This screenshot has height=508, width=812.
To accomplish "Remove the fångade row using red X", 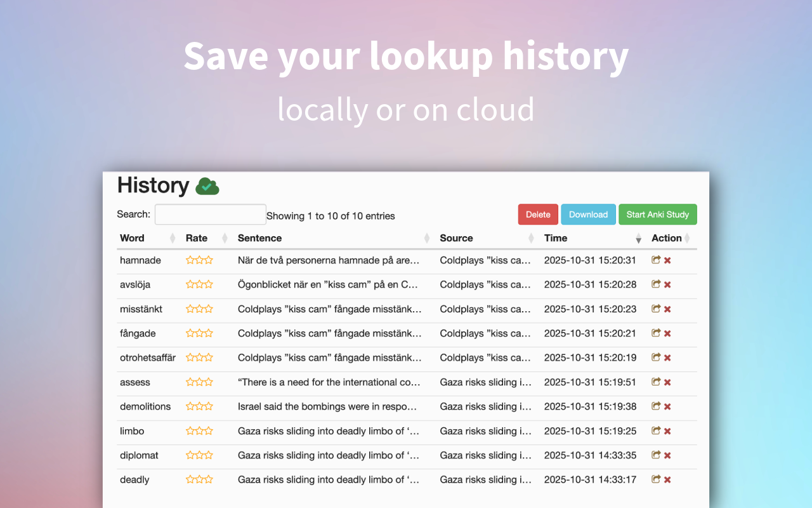I will coord(667,334).
